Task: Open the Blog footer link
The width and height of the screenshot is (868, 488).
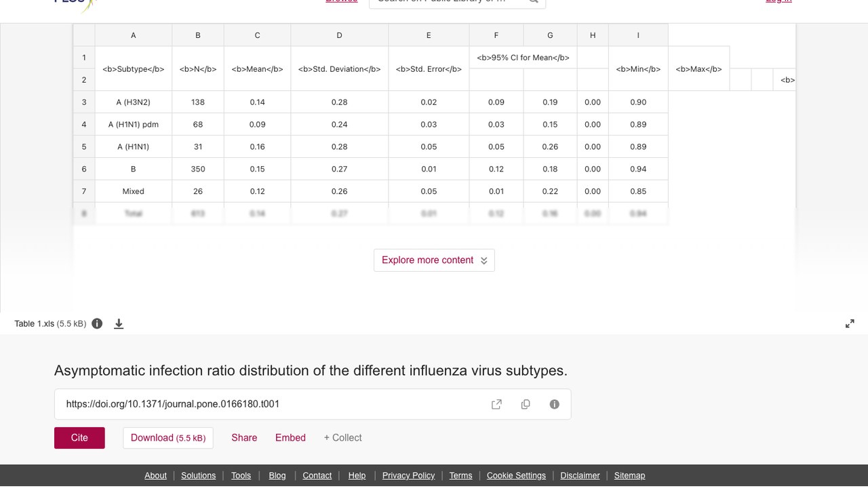Action: tap(277, 475)
